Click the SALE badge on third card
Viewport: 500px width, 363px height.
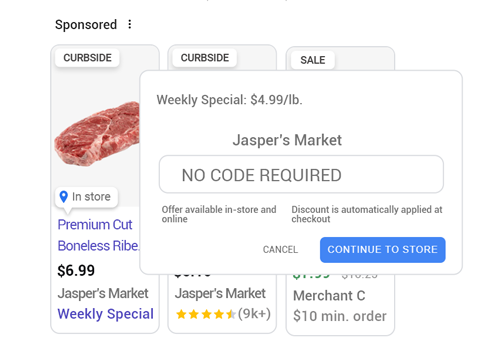pyautogui.click(x=313, y=60)
